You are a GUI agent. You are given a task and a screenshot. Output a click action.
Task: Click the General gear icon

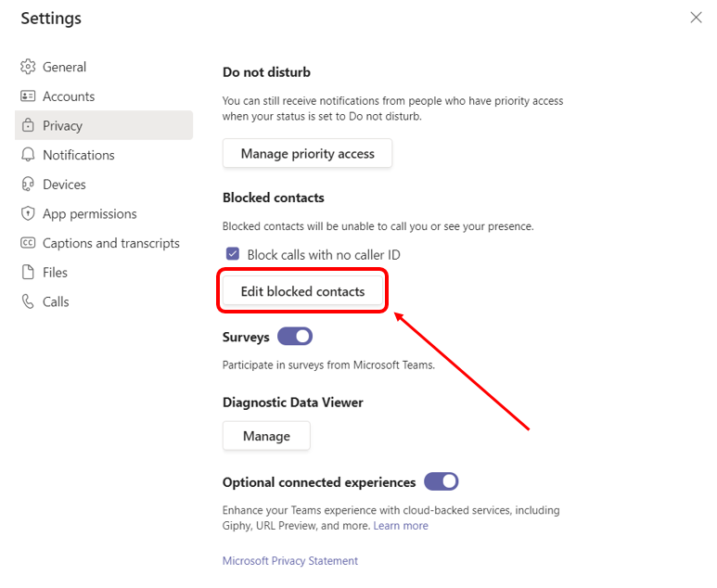28,67
